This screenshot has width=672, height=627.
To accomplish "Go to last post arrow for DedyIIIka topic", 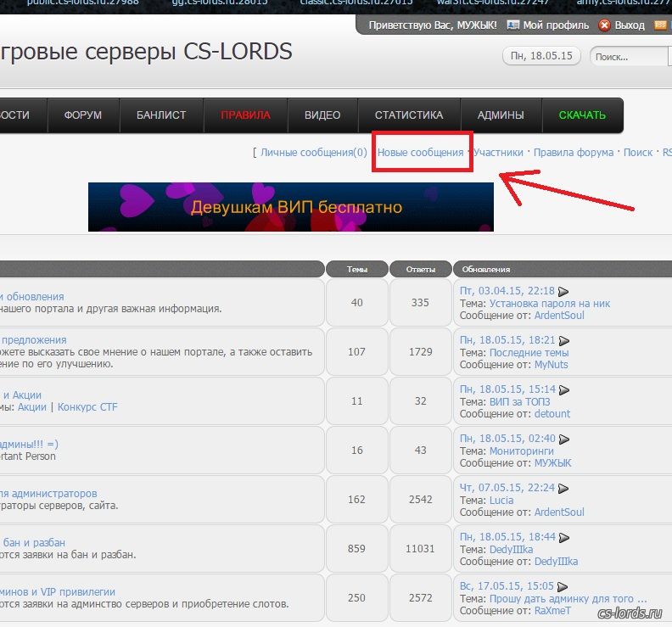I will click(564, 538).
